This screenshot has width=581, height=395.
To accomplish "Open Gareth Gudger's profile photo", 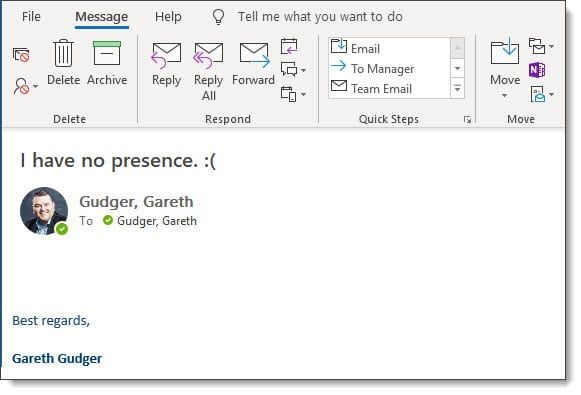I will [44, 211].
